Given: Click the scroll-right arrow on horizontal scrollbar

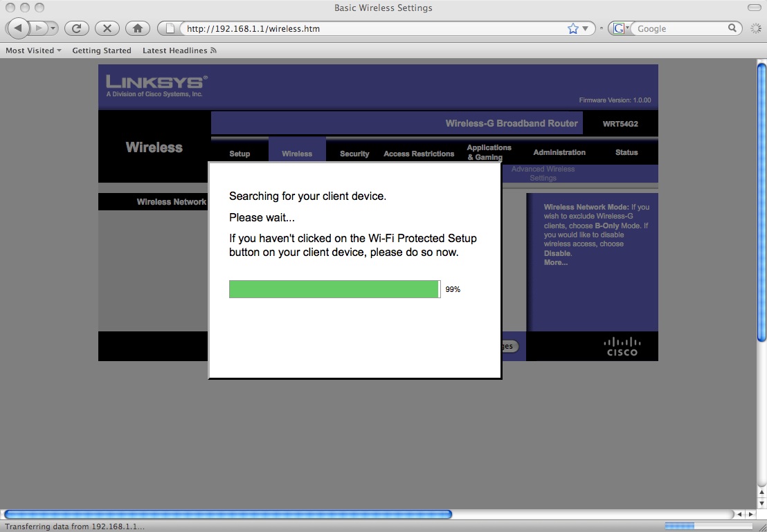Looking at the screenshot, I should pyautogui.click(x=750, y=515).
